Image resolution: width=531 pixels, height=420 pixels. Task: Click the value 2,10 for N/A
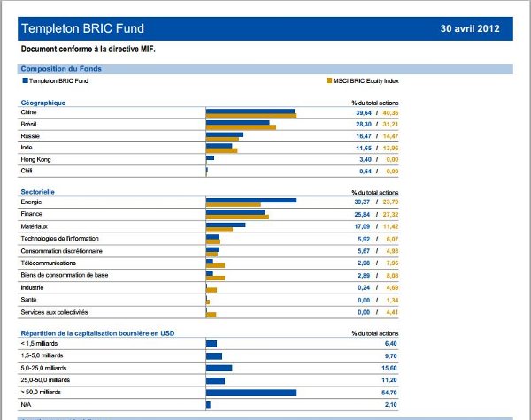[x=391, y=404]
